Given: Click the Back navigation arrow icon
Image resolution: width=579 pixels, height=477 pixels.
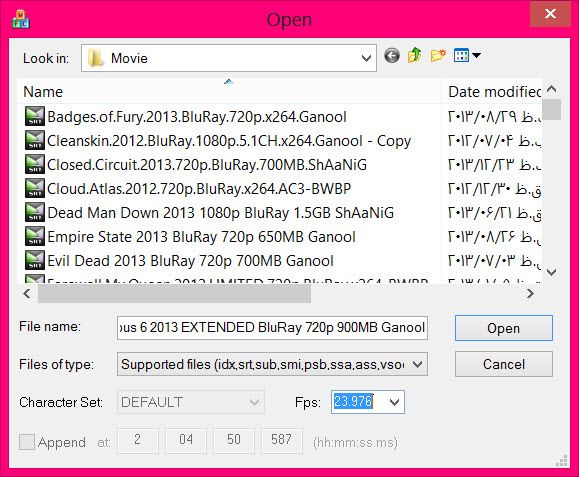Looking at the screenshot, I should tap(392, 56).
